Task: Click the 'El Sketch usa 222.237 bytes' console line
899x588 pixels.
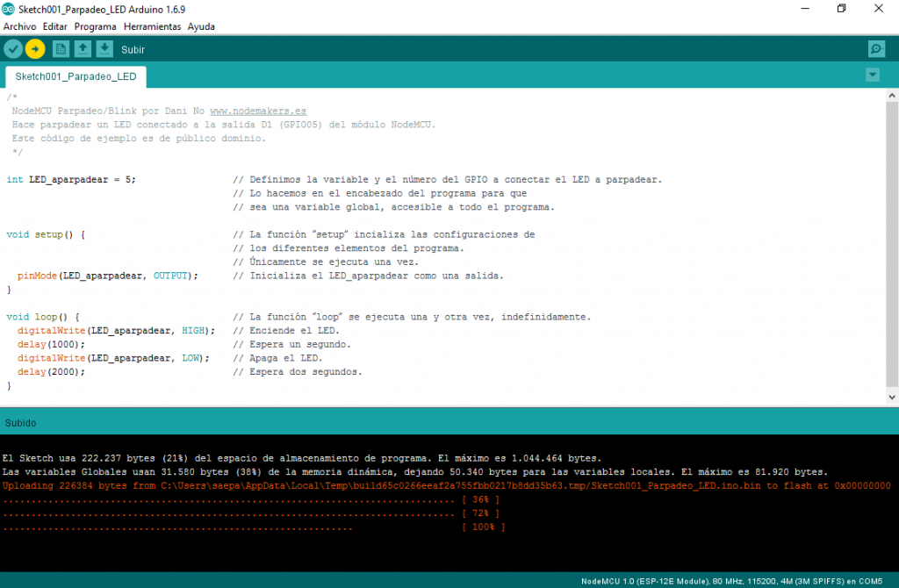Action: pyautogui.click(x=302, y=458)
